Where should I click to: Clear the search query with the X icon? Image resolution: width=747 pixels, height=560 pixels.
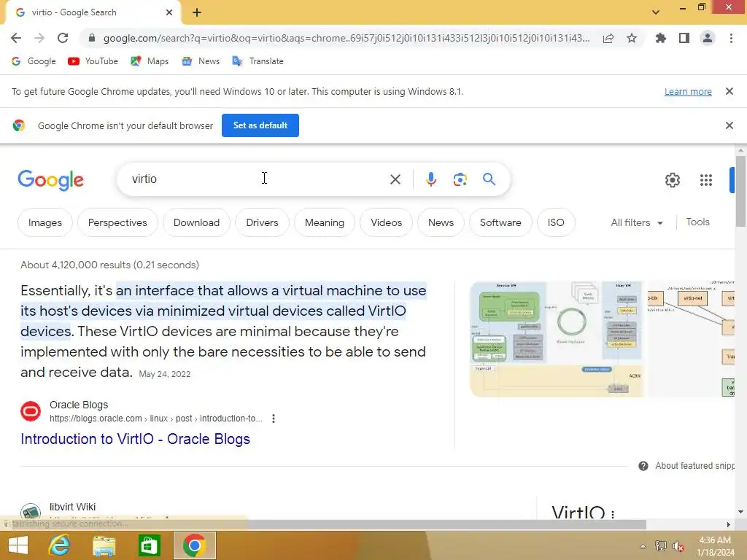(x=395, y=179)
